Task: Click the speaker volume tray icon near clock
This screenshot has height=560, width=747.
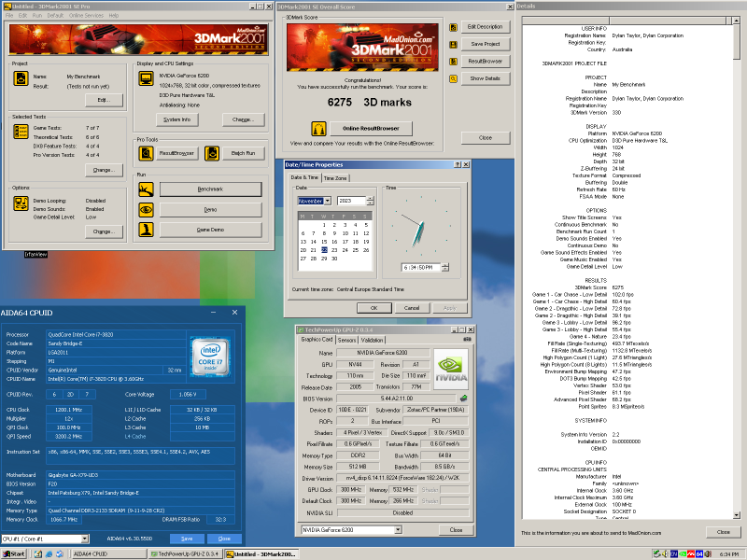Action: point(708,553)
